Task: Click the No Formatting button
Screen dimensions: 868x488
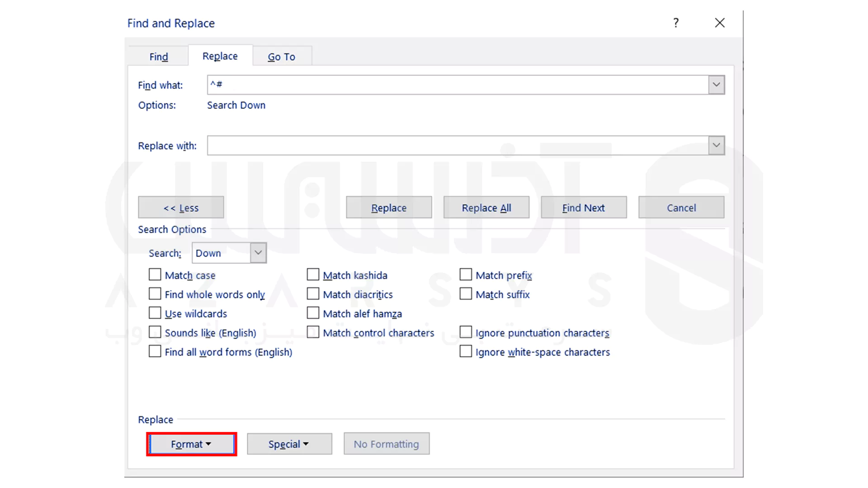Action: click(x=387, y=444)
